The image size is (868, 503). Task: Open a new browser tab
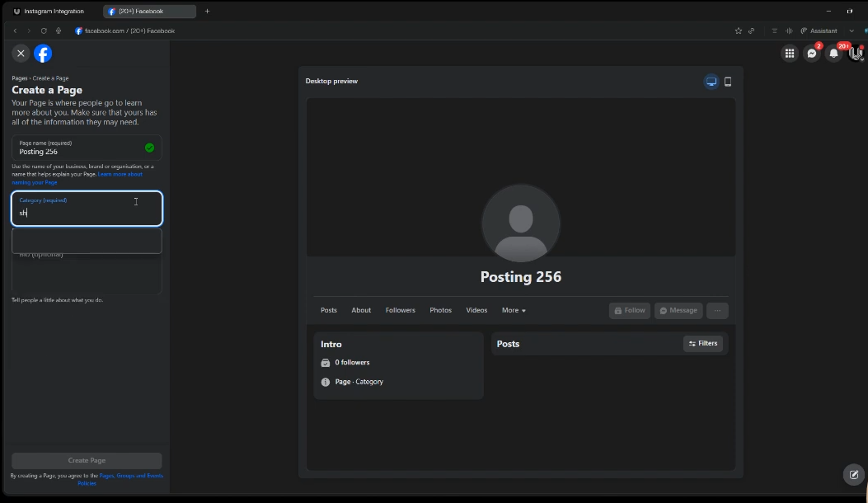207,11
